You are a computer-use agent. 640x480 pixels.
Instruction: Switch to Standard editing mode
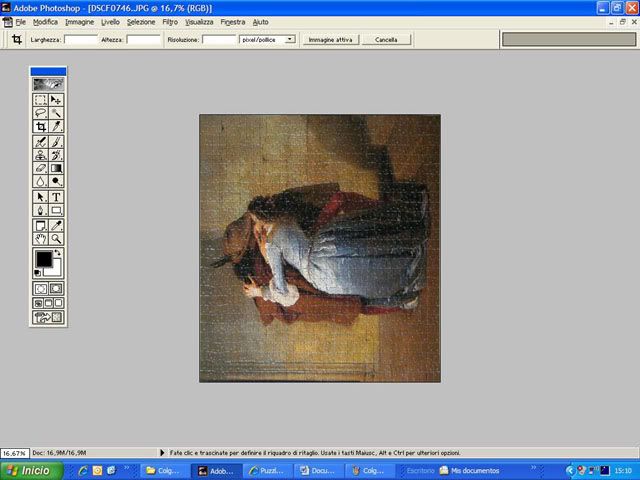coord(40,289)
